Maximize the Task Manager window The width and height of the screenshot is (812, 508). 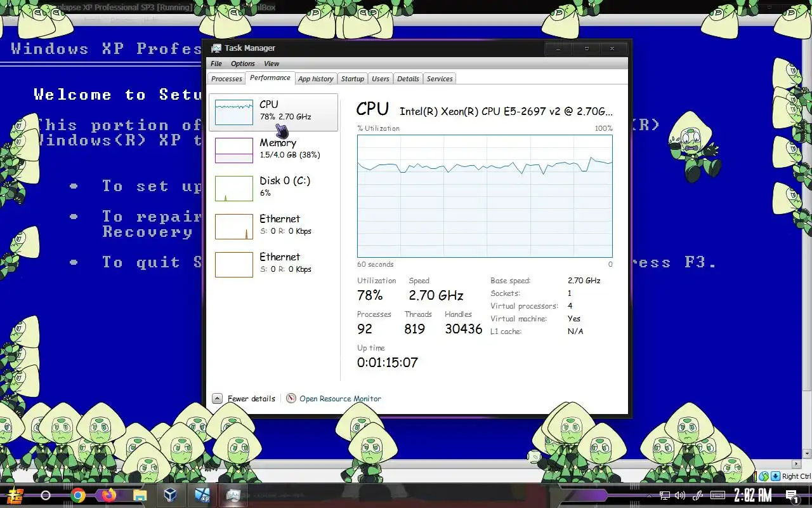[x=587, y=48]
